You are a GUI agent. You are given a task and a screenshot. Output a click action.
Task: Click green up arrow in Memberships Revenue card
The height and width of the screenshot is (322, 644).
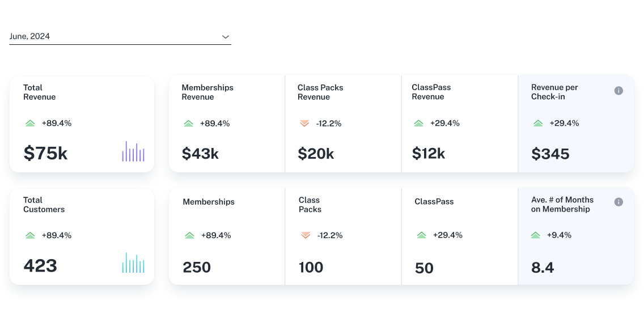[x=188, y=123]
